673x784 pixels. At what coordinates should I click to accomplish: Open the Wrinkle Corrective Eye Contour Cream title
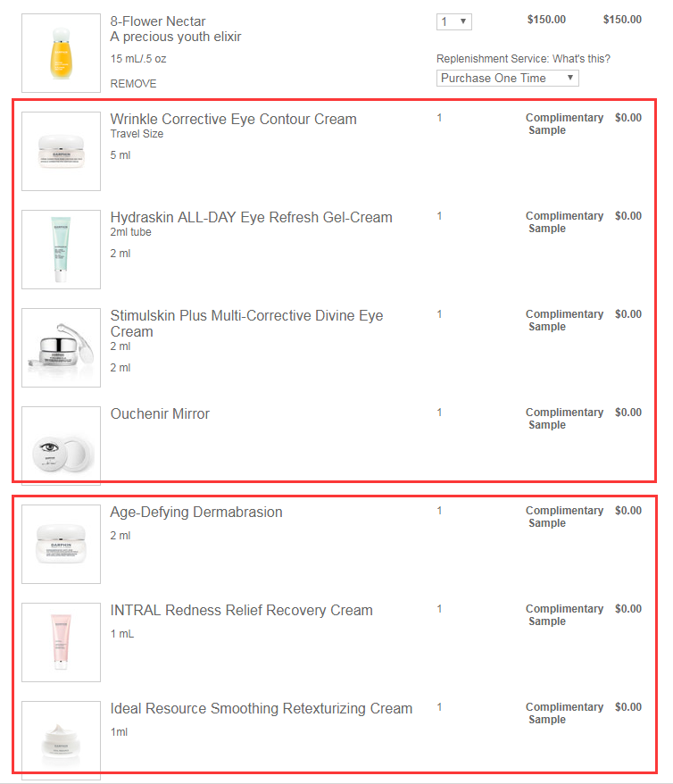233,119
